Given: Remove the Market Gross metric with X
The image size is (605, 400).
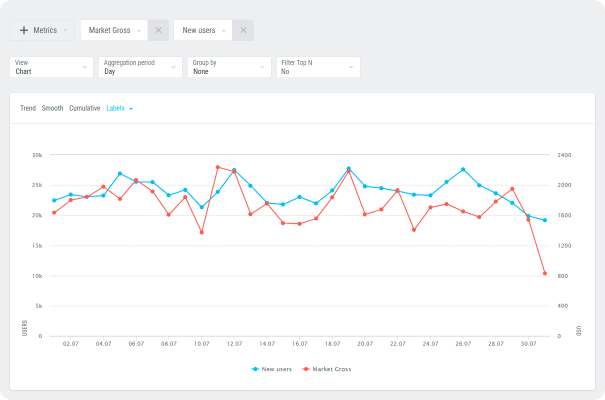Looking at the screenshot, I should tap(158, 30).
